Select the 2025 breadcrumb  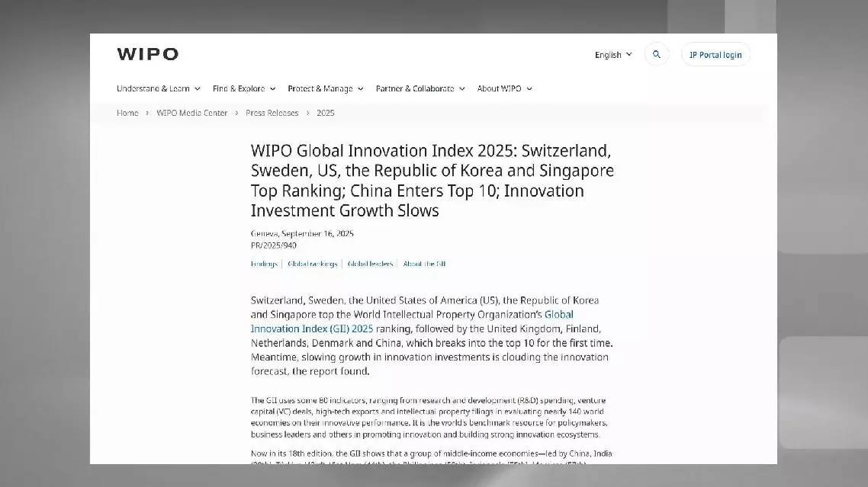tap(326, 113)
